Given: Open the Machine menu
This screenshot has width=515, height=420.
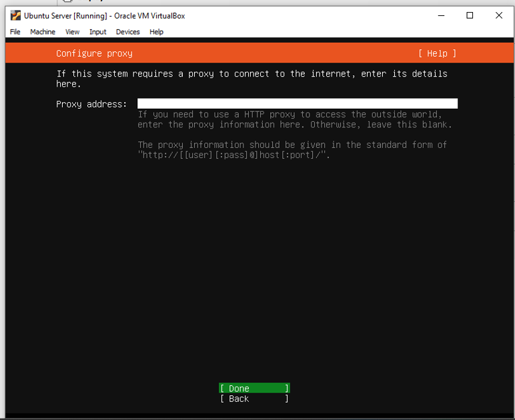Looking at the screenshot, I should (x=43, y=31).
